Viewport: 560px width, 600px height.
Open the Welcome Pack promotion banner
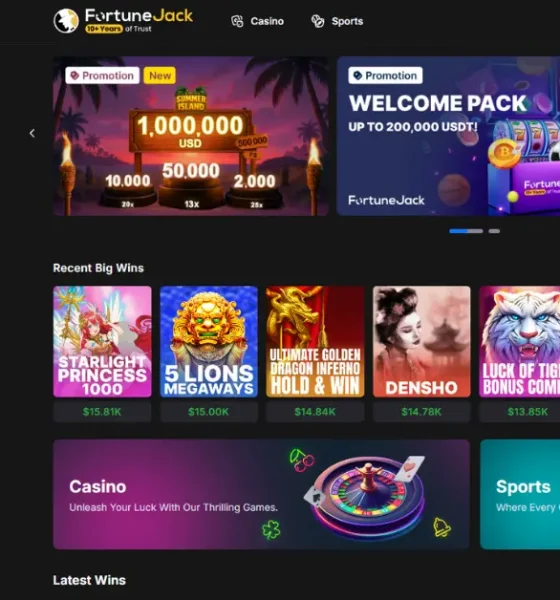[448, 136]
